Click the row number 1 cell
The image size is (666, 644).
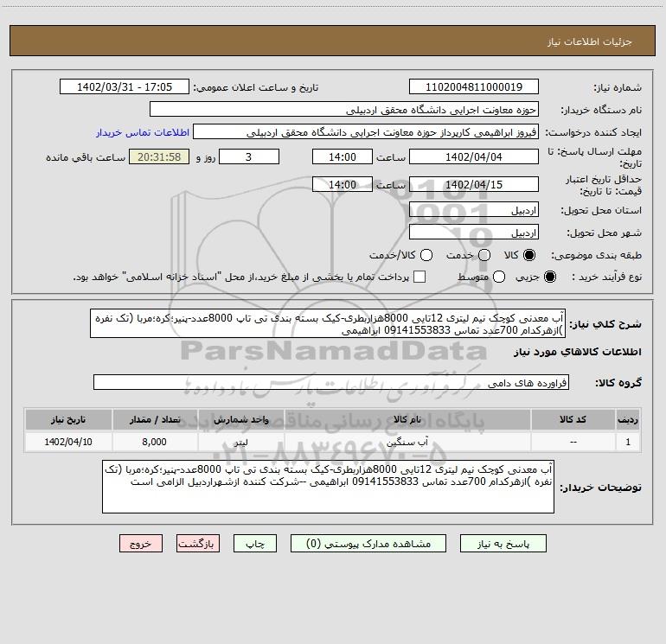pos(628,442)
